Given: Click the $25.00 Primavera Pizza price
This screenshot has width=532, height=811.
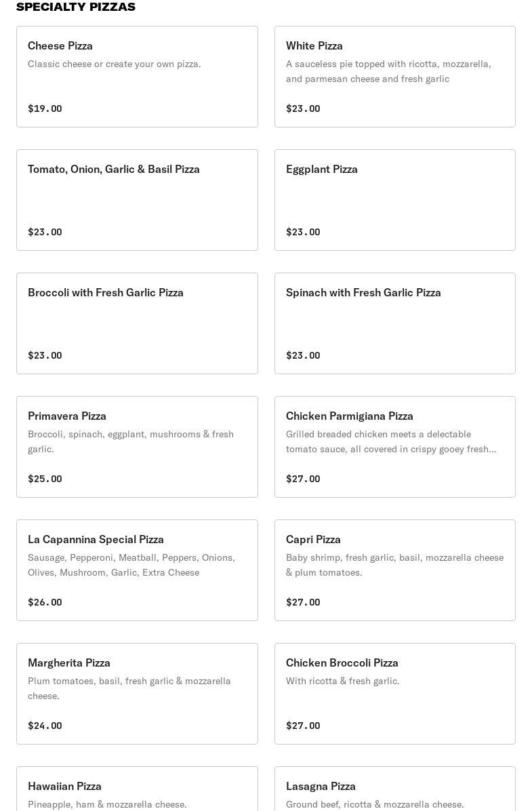Looking at the screenshot, I should (45, 479).
